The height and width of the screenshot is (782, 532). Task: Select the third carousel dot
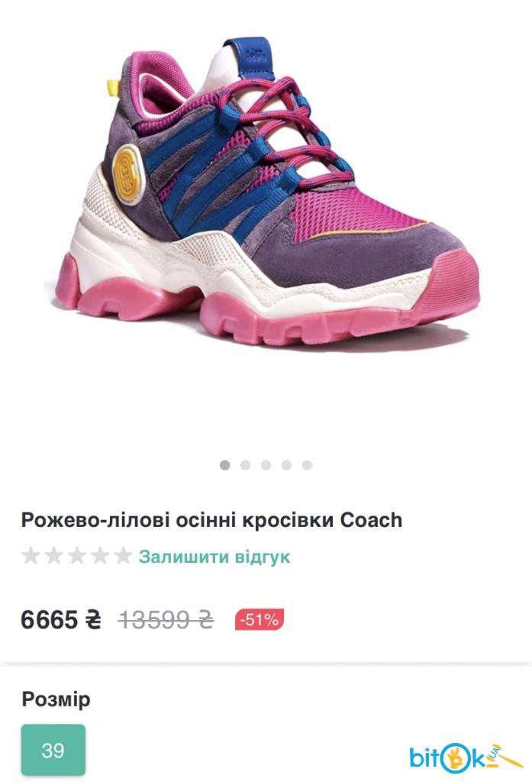coord(266,465)
